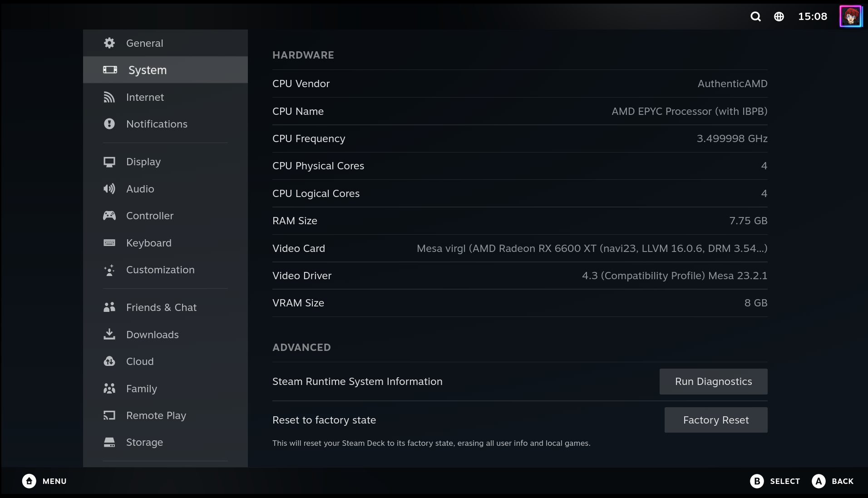Click the Downloads arrow icon

109,335
